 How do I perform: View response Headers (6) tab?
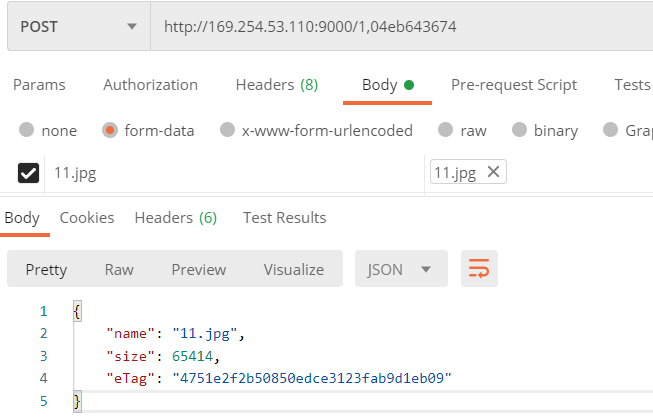click(175, 217)
